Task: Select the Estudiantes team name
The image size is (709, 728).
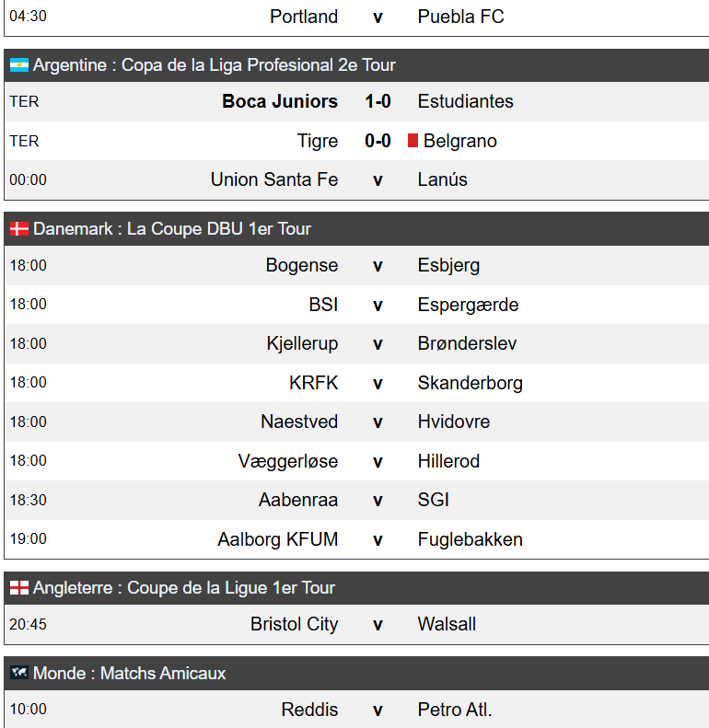Action: pos(466,101)
